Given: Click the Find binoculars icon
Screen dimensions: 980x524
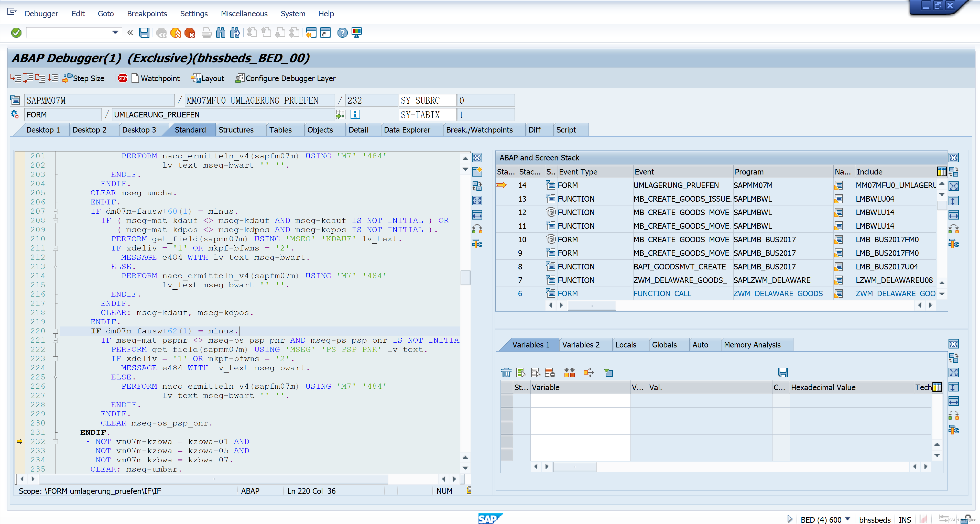Looking at the screenshot, I should 221,33.
